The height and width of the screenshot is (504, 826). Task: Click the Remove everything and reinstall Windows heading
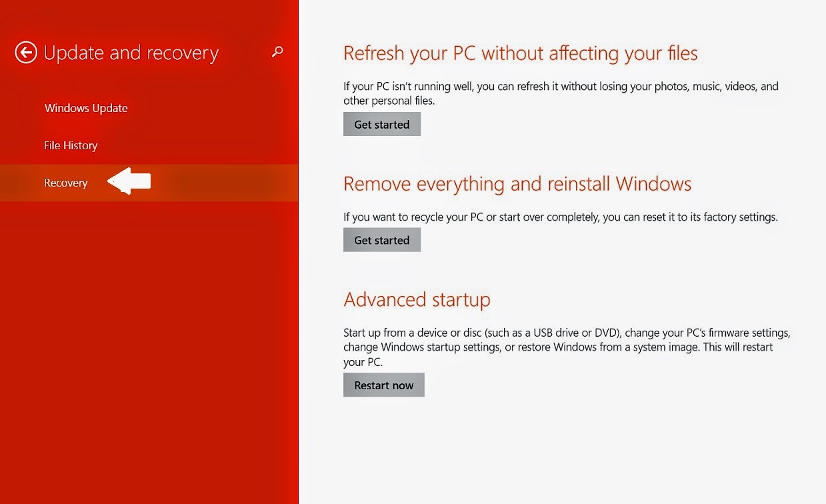pyautogui.click(x=517, y=183)
